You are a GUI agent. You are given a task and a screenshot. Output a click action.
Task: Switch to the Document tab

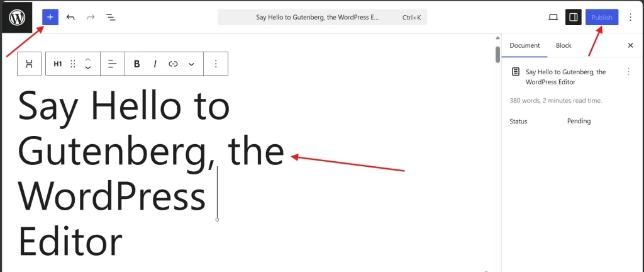(525, 45)
